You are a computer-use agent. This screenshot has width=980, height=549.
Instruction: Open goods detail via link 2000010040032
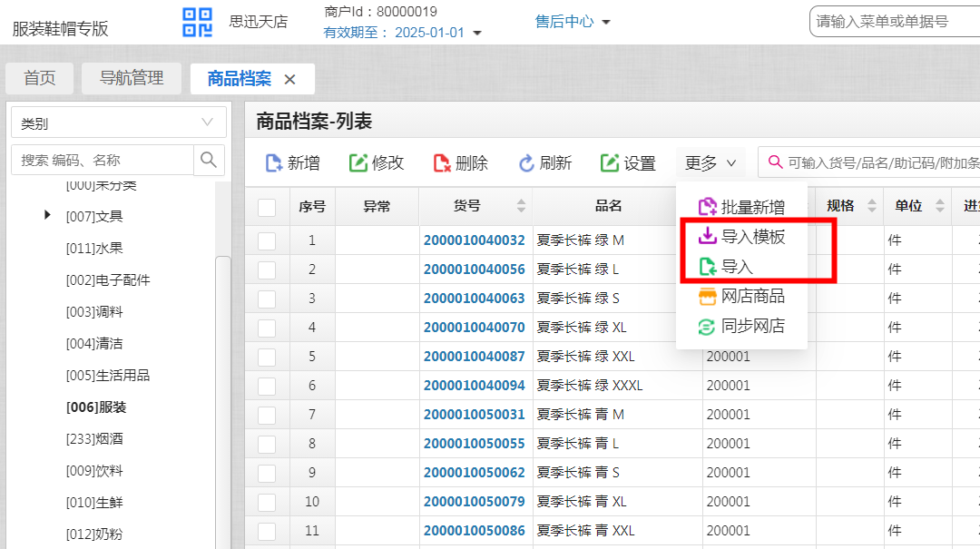tap(476, 240)
